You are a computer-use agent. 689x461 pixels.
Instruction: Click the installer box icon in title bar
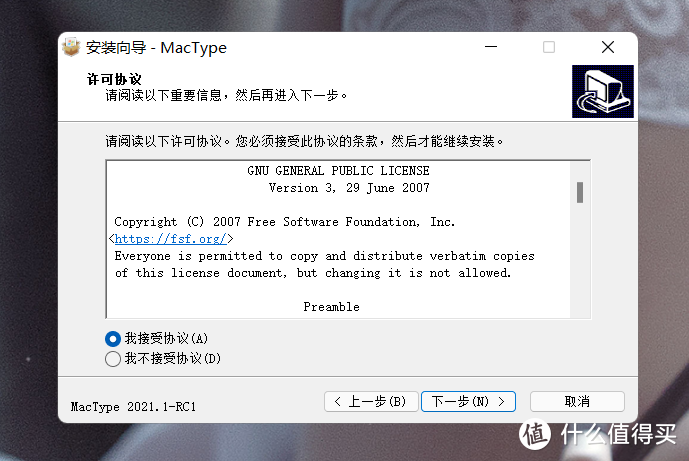point(71,47)
